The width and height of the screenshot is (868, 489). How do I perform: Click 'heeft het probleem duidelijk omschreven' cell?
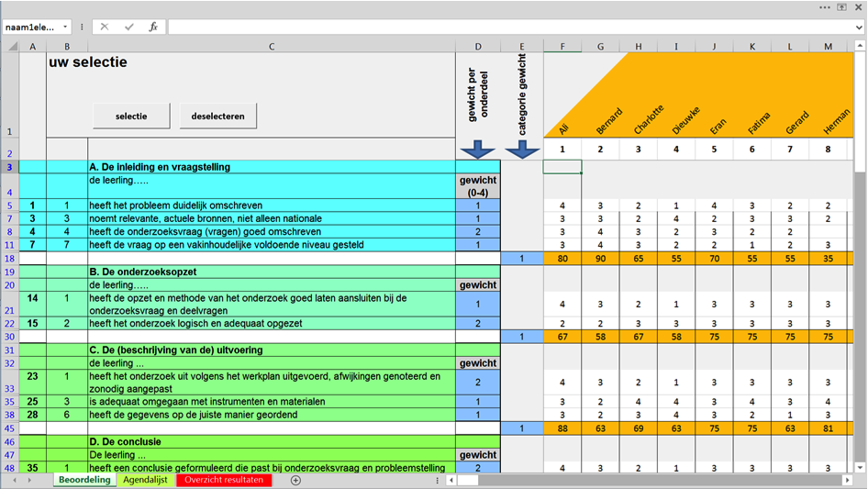(x=272, y=206)
